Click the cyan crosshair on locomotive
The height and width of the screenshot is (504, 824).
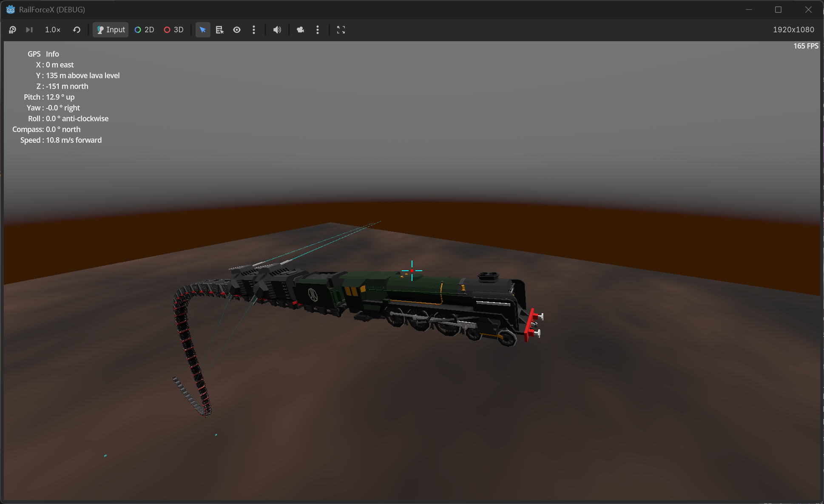pyautogui.click(x=412, y=270)
